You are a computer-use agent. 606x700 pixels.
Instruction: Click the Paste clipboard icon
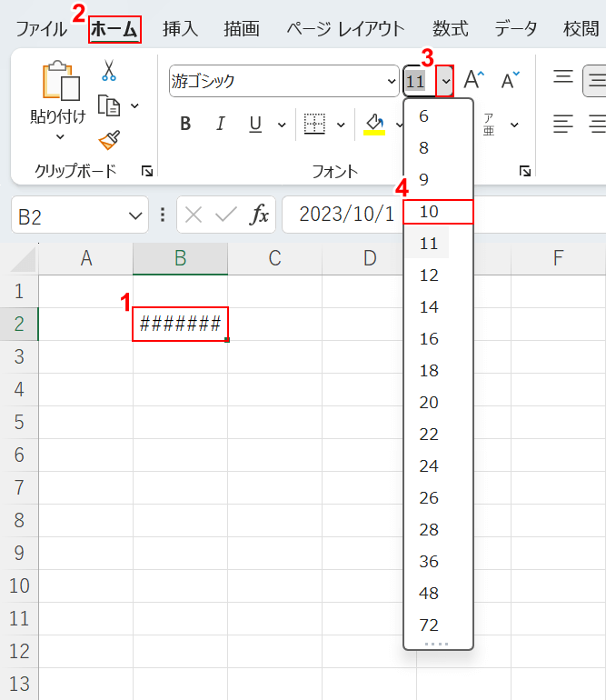(x=58, y=82)
